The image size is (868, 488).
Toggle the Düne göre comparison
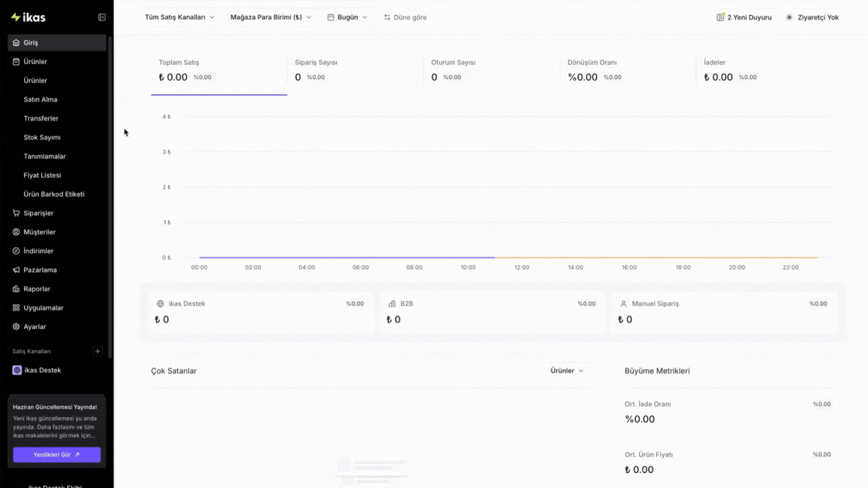pyautogui.click(x=405, y=17)
